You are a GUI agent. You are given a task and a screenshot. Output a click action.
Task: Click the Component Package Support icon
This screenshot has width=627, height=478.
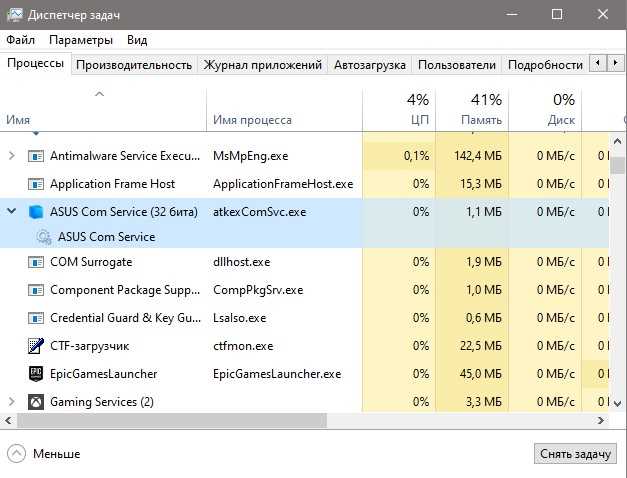36,290
